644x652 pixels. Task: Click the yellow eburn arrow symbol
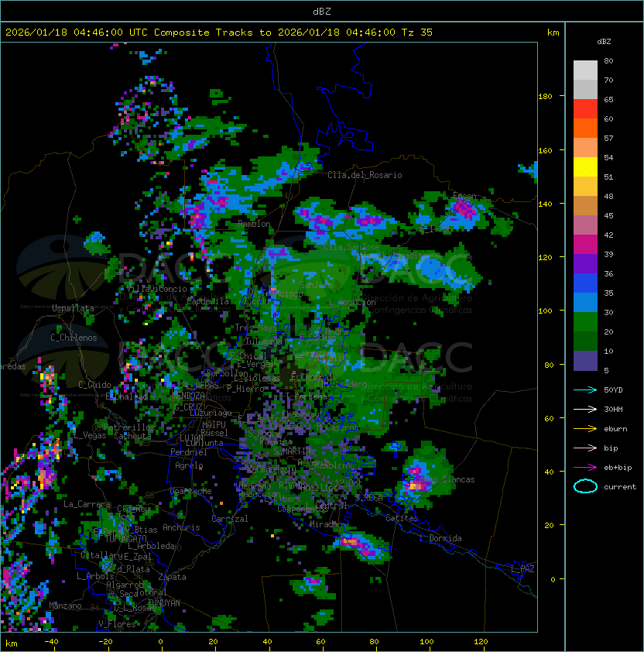pos(585,429)
